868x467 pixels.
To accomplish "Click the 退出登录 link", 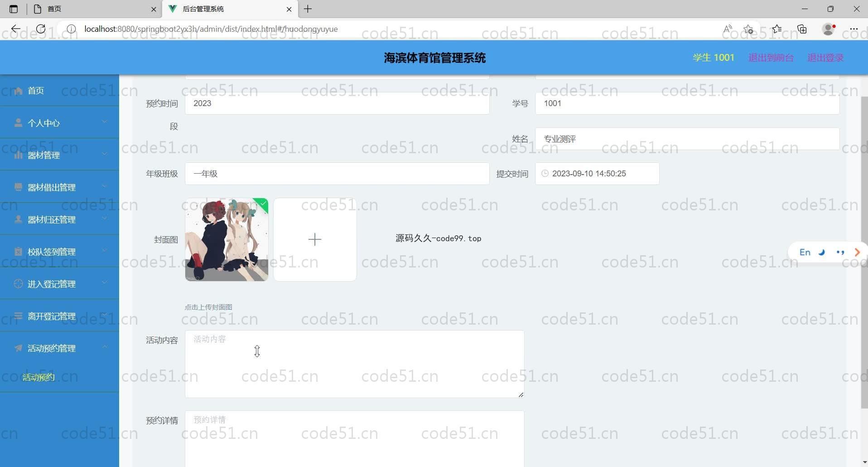I will tap(825, 58).
